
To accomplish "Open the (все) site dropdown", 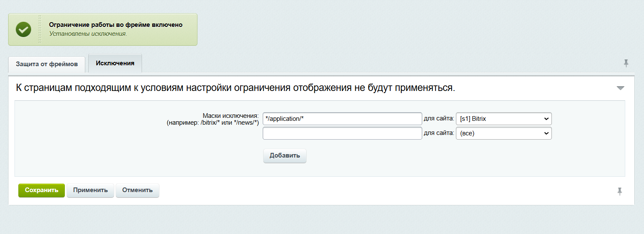I will coord(504,133).
